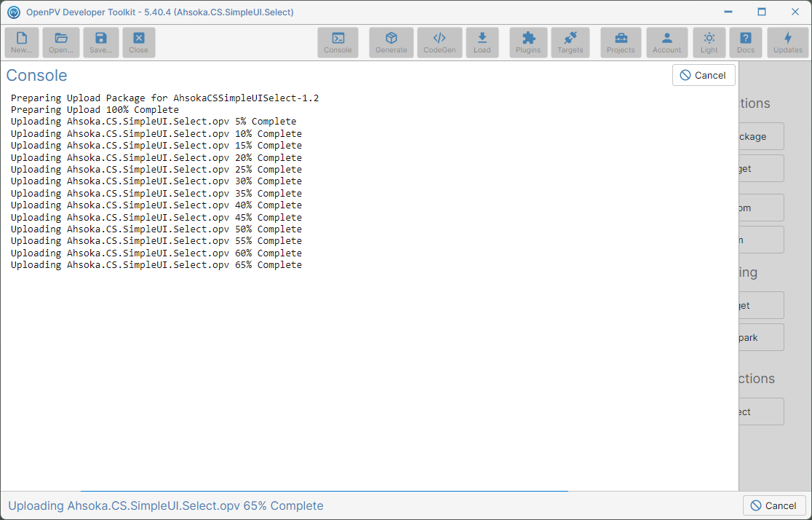The height and width of the screenshot is (520, 812).
Task: Select the log line showing 20% Complete
Action: (x=156, y=157)
